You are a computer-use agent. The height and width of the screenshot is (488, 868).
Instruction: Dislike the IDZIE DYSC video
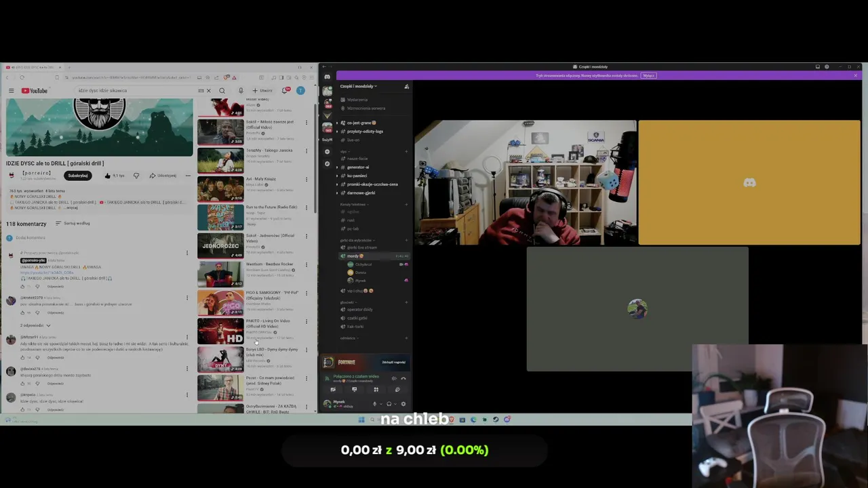(x=136, y=176)
